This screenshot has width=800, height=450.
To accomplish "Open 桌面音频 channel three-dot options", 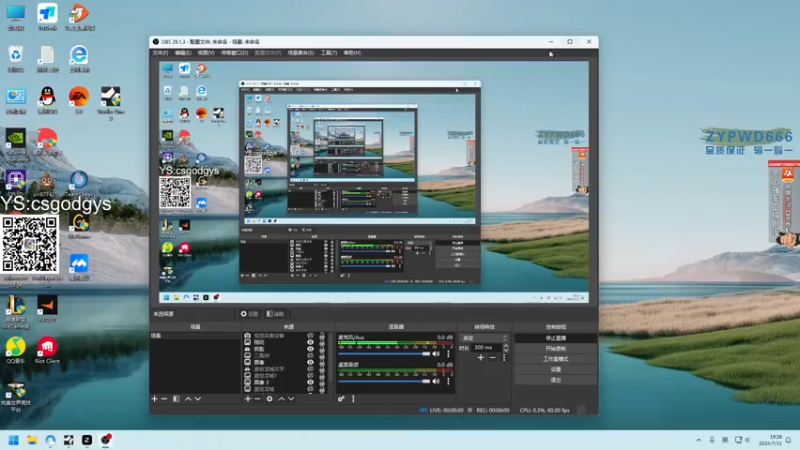I will coord(448,381).
